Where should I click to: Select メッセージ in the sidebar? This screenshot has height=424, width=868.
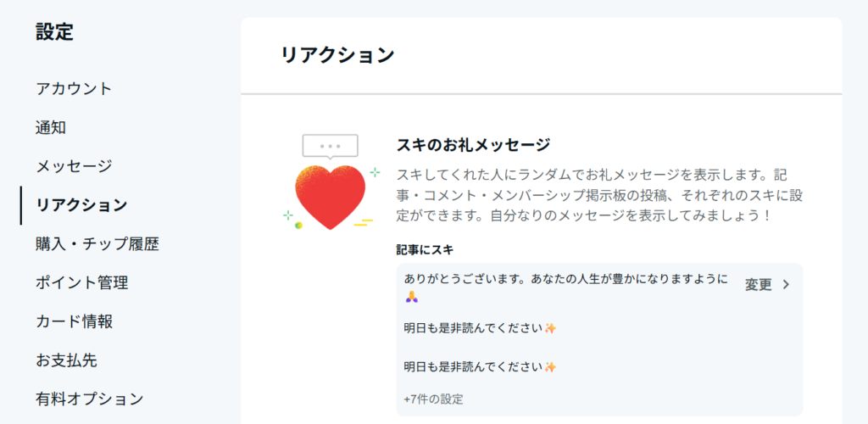click(x=74, y=166)
